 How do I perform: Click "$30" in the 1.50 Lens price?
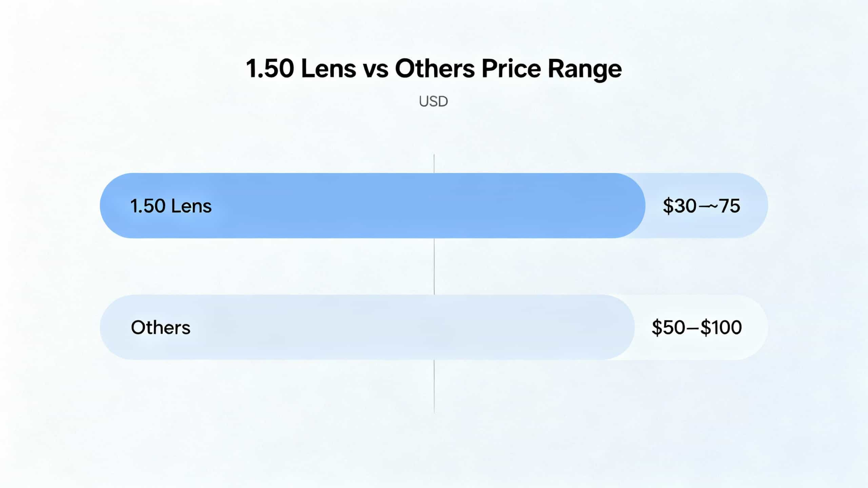679,206
